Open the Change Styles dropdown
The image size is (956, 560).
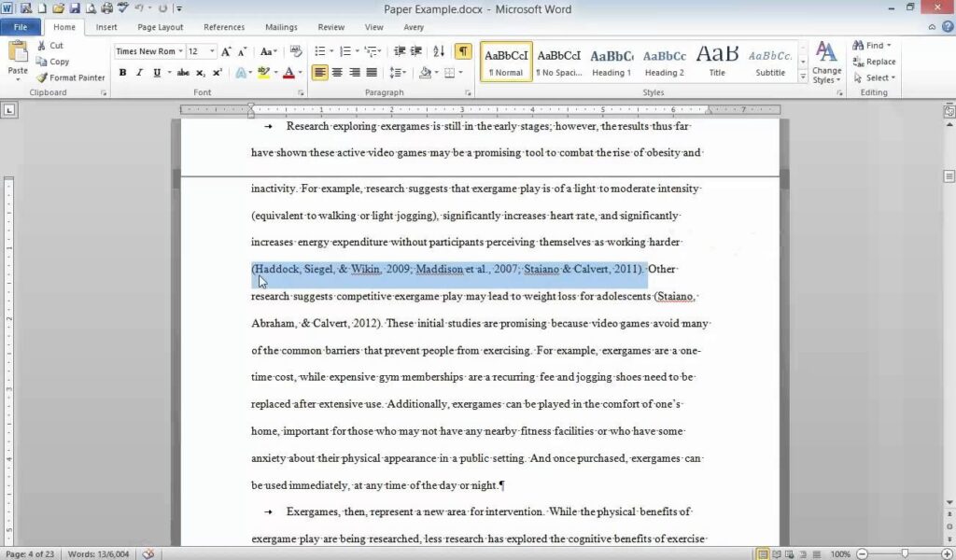tap(826, 63)
